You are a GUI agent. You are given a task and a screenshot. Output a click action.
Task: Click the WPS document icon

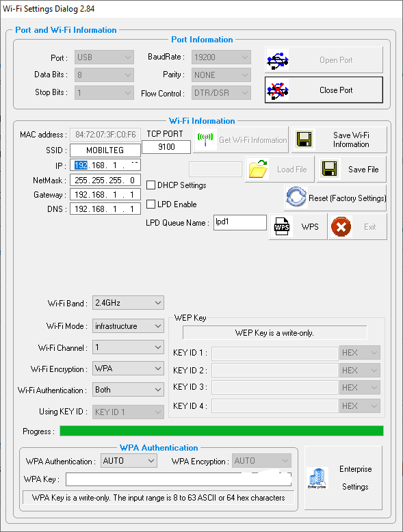pyautogui.click(x=281, y=226)
